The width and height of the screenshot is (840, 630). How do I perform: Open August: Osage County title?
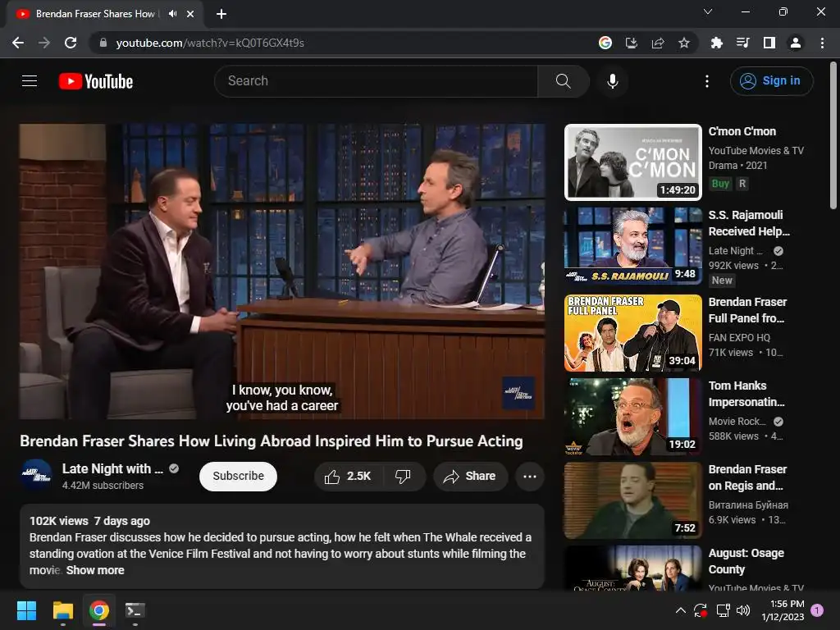click(x=746, y=561)
